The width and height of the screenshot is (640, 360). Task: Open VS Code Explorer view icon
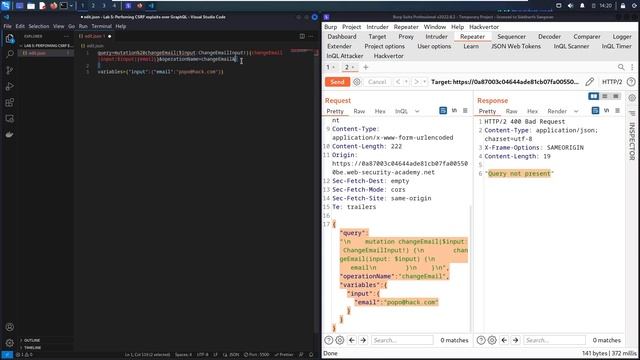10,39
